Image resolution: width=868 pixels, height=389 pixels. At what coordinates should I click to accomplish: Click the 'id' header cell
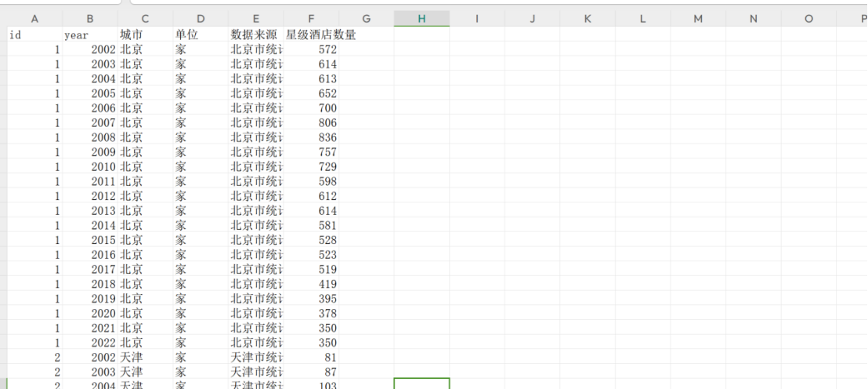pos(34,35)
